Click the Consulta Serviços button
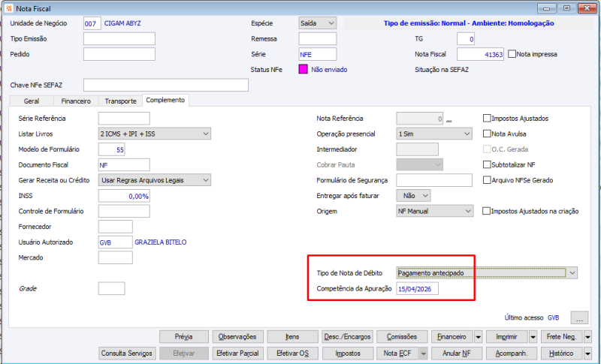 pos(127,353)
